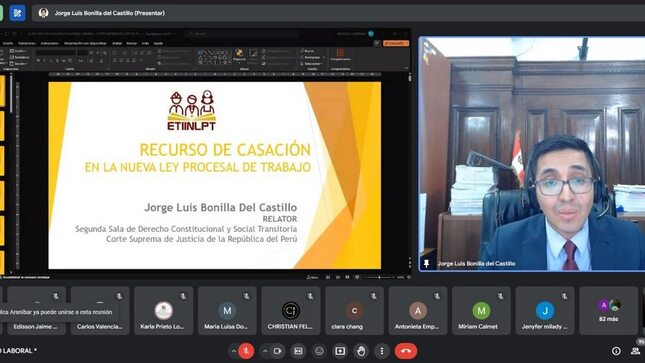Image resolution: width=645 pixels, height=363 pixels.
Task: Show the people panel icon
Action: tap(636, 351)
